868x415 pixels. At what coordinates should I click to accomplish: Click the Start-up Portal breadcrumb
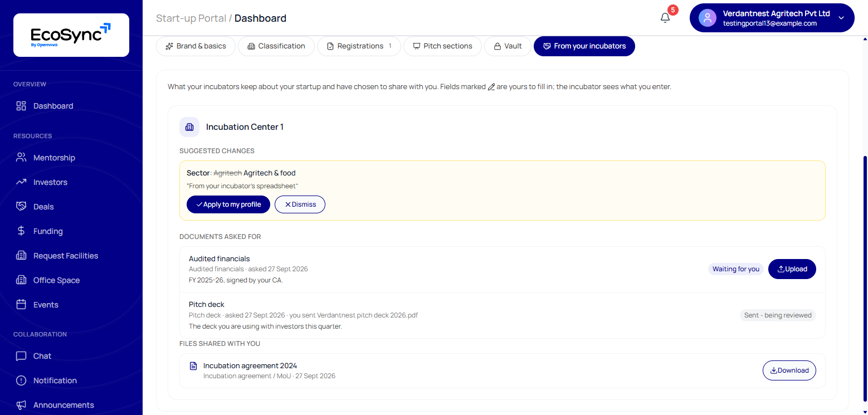[x=191, y=18]
